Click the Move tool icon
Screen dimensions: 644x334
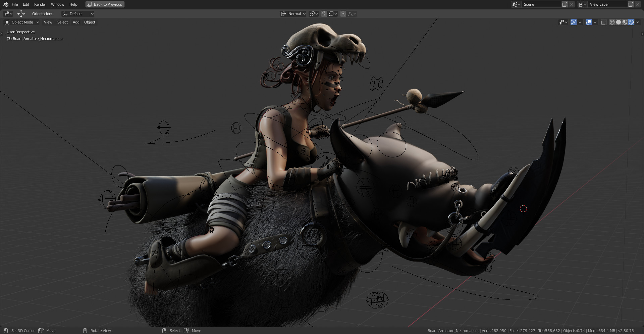pyautogui.click(x=21, y=14)
